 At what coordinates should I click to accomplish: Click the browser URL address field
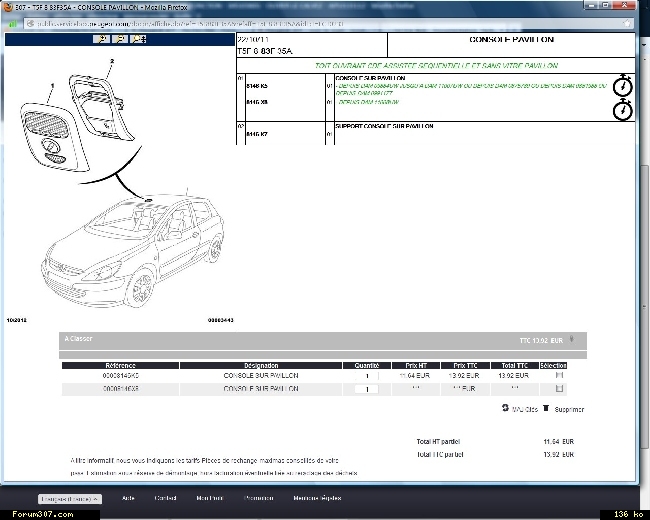click(323, 24)
